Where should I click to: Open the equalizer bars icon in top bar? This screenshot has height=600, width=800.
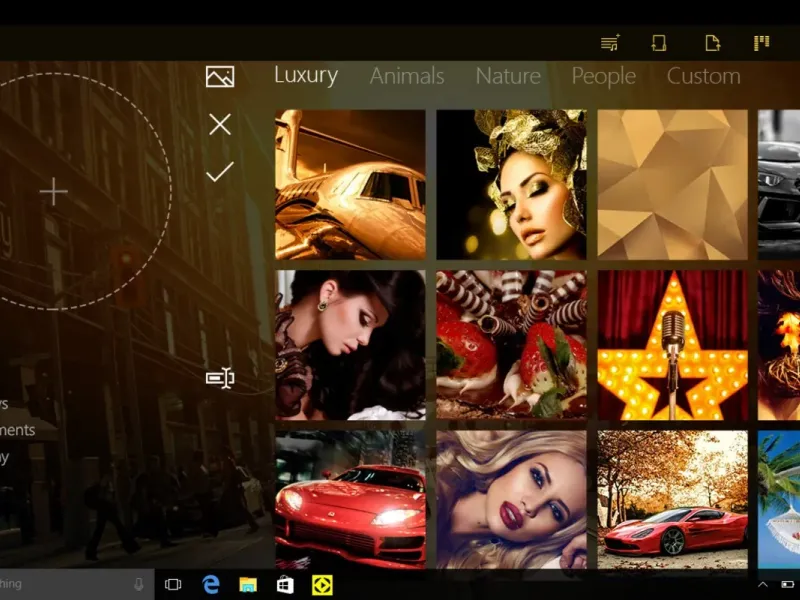762,43
